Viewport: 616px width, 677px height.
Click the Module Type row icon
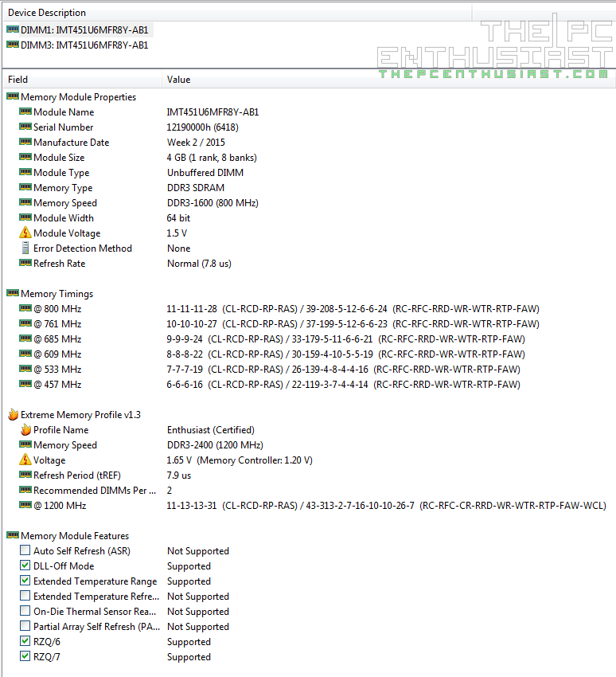coord(25,172)
